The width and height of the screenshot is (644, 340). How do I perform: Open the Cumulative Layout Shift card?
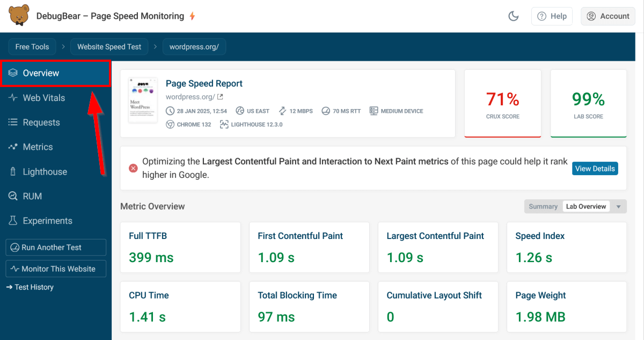438,307
